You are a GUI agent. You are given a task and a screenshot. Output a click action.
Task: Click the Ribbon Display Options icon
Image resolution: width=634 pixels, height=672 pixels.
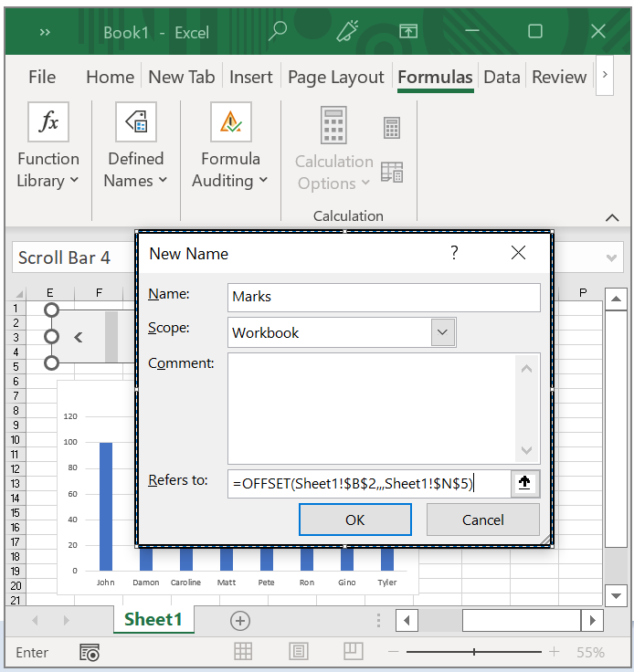pyautogui.click(x=408, y=31)
